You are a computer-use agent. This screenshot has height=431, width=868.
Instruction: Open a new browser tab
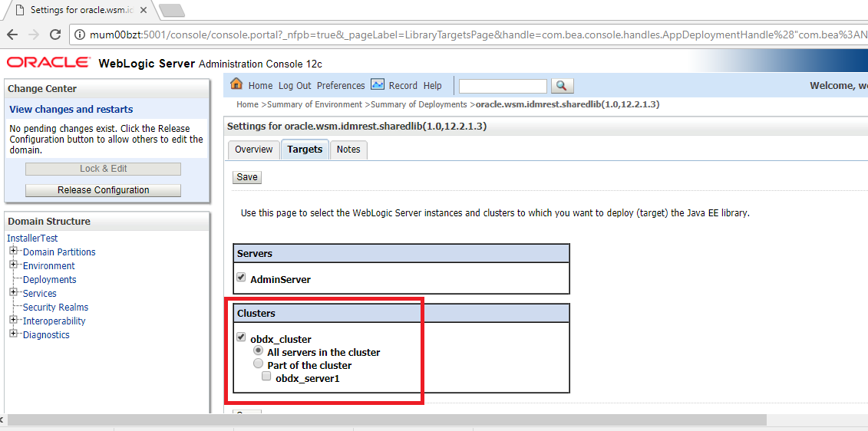tap(171, 10)
